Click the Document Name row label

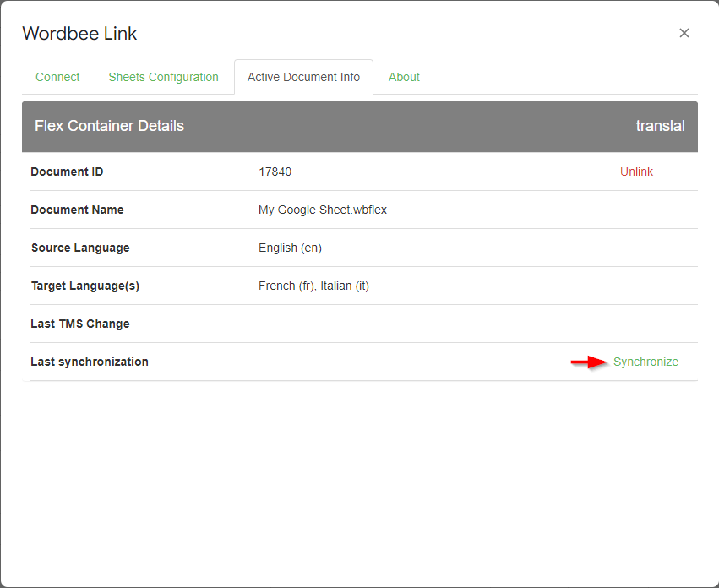[x=77, y=210]
